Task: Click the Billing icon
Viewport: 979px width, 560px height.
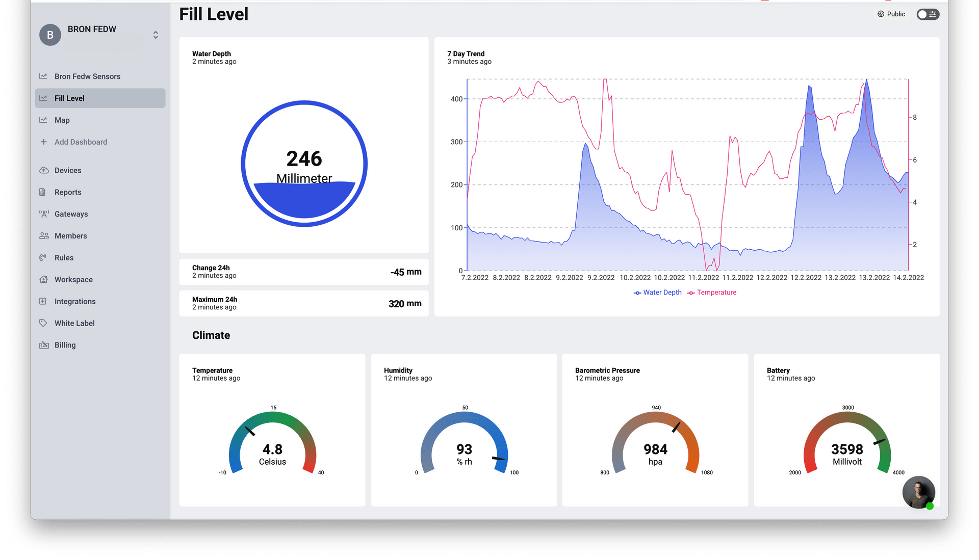Action: [x=44, y=345]
